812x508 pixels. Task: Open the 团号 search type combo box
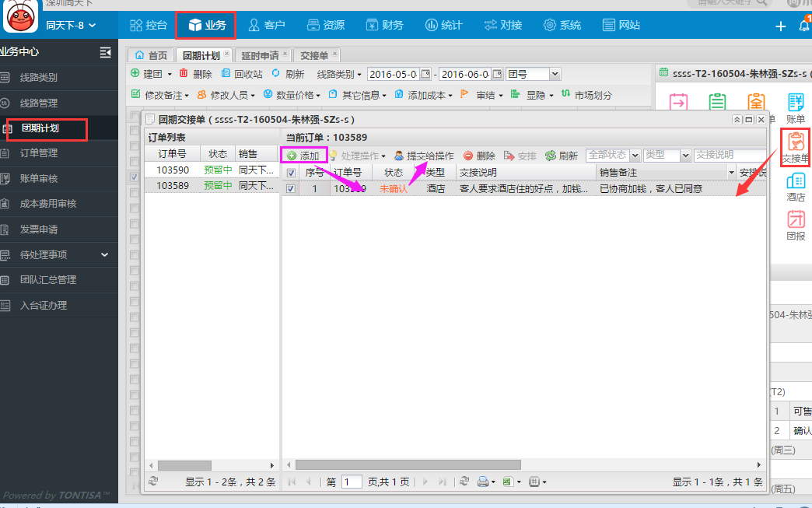555,74
